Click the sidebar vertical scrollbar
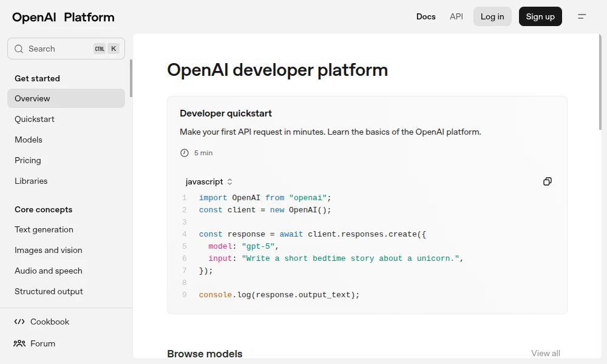The width and height of the screenshot is (607, 364). (x=131, y=79)
